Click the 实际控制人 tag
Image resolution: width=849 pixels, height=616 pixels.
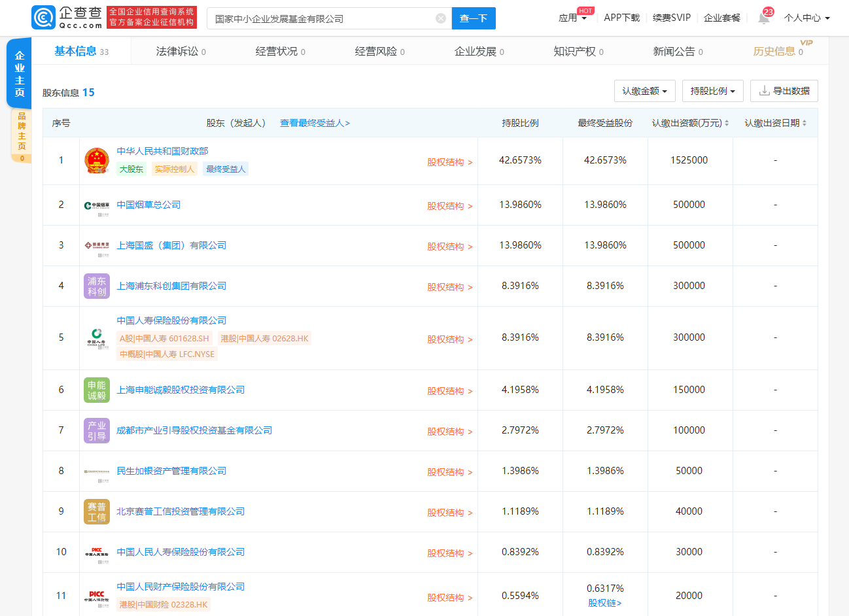point(175,169)
